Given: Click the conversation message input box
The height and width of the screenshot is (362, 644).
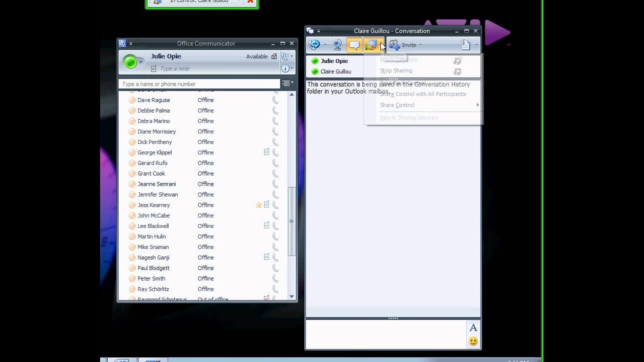Looking at the screenshot, I should coord(386,334).
